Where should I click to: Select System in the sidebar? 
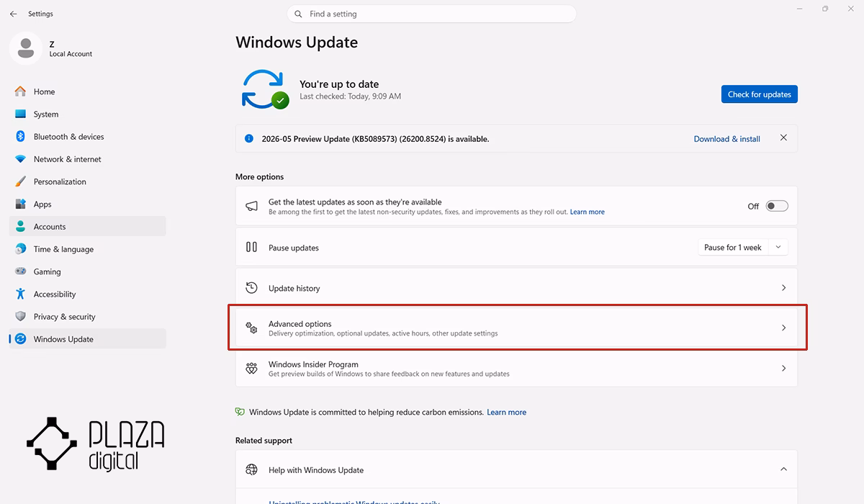pos(87,114)
